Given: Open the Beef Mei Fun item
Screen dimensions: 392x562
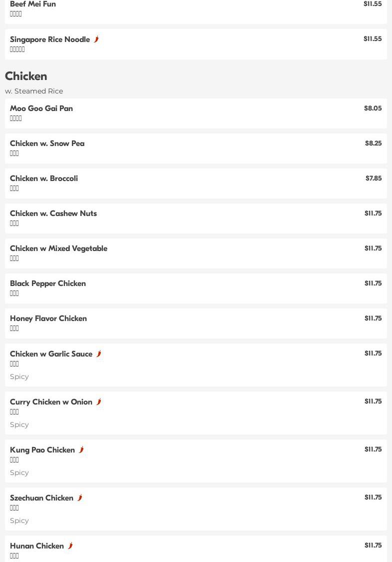Looking at the screenshot, I should click(x=33, y=4).
